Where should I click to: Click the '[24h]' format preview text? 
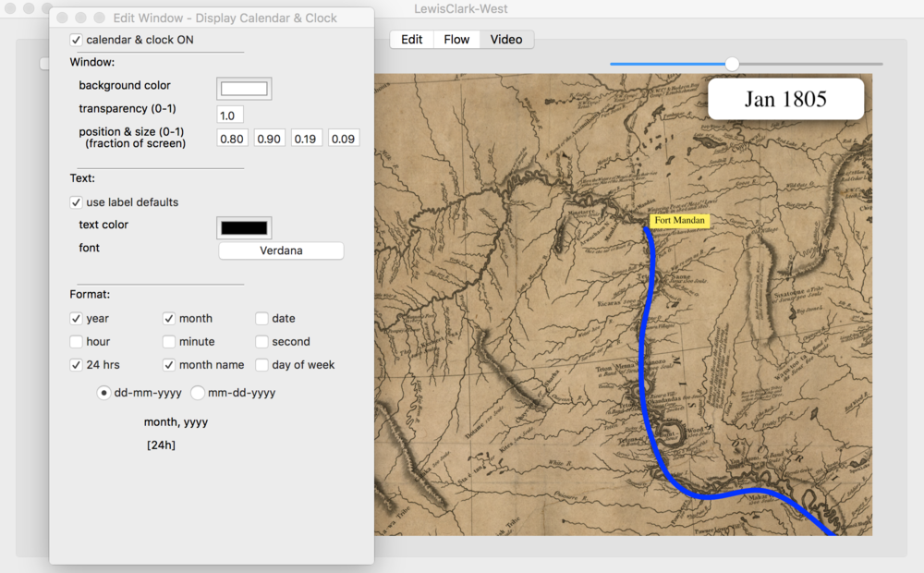162,445
